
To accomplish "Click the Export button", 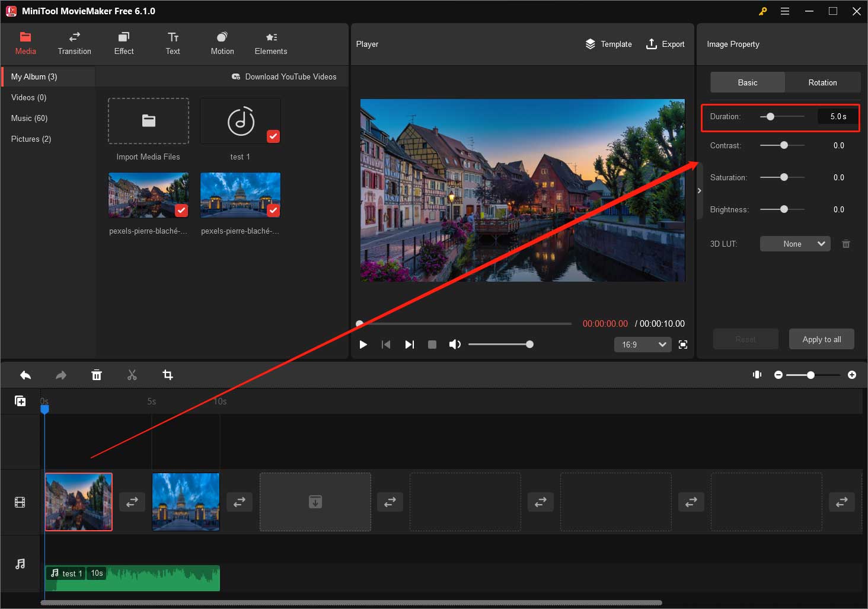I will point(665,44).
